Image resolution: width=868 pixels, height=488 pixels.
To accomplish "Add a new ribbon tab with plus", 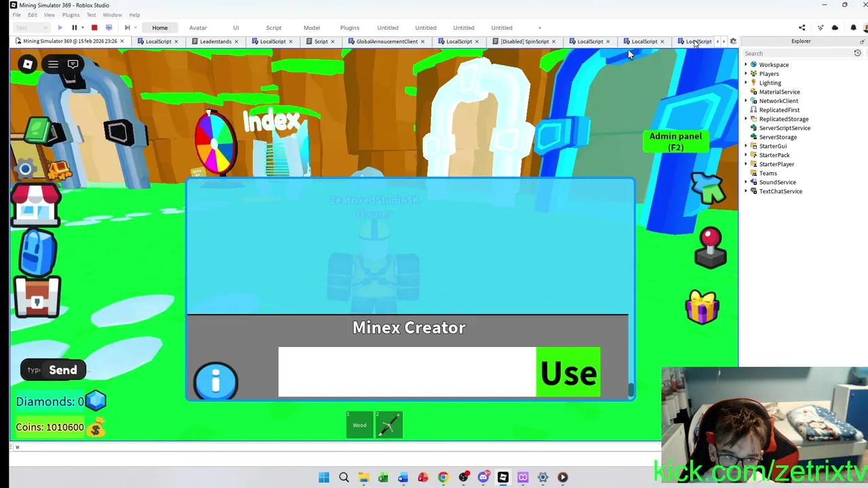I will click(540, 28).
